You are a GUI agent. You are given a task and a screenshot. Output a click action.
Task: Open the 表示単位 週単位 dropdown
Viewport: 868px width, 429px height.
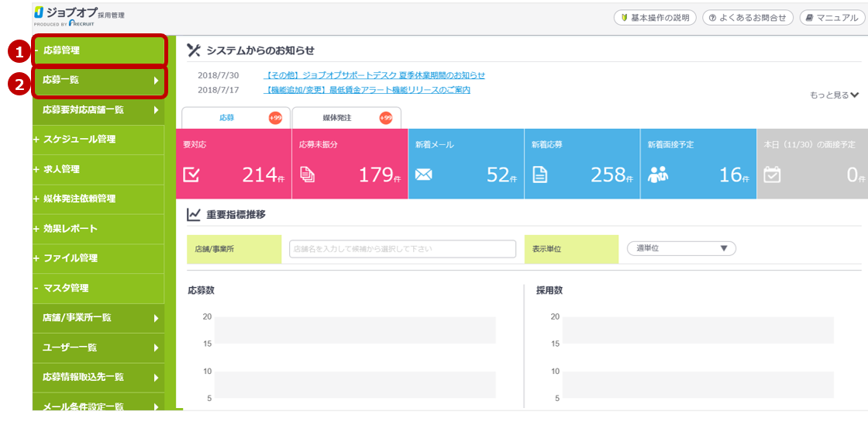click(680, 248)
